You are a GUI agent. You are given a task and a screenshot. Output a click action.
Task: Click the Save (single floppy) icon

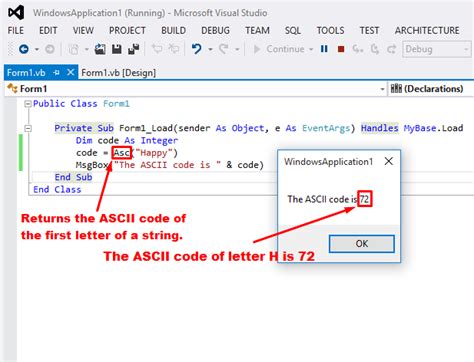pyautogui.click(x=117, y=49)
